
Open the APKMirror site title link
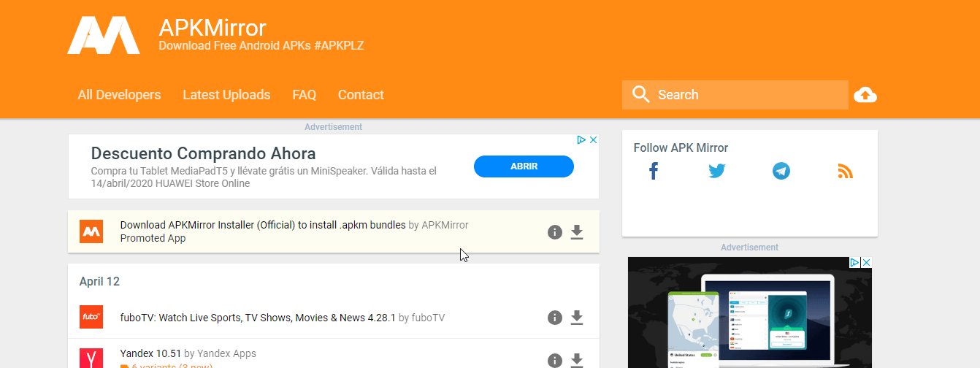click(213, 28)
